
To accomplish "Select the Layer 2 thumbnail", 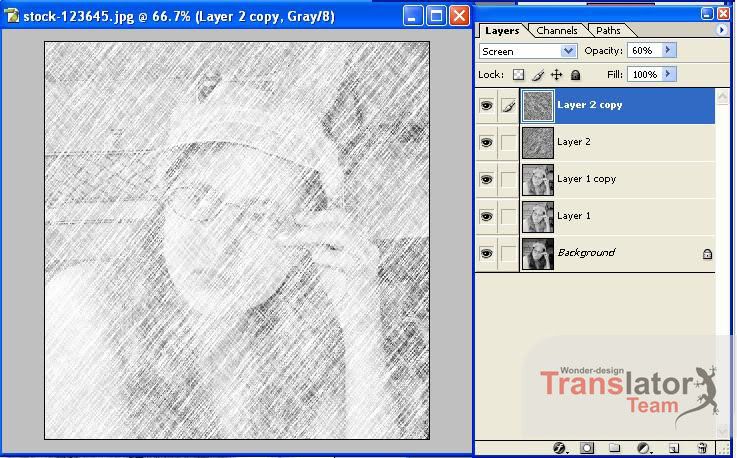I will pyautogui.click(x=538, y=143).
